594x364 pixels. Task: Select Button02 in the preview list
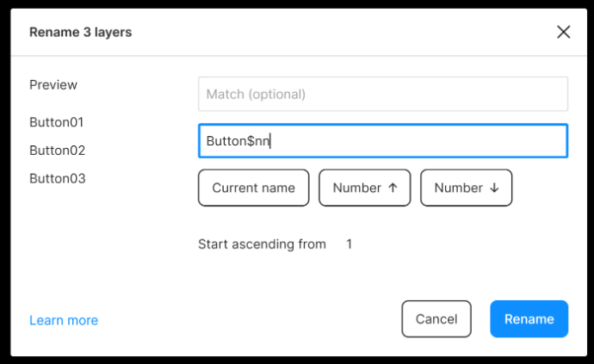[57, 151]
